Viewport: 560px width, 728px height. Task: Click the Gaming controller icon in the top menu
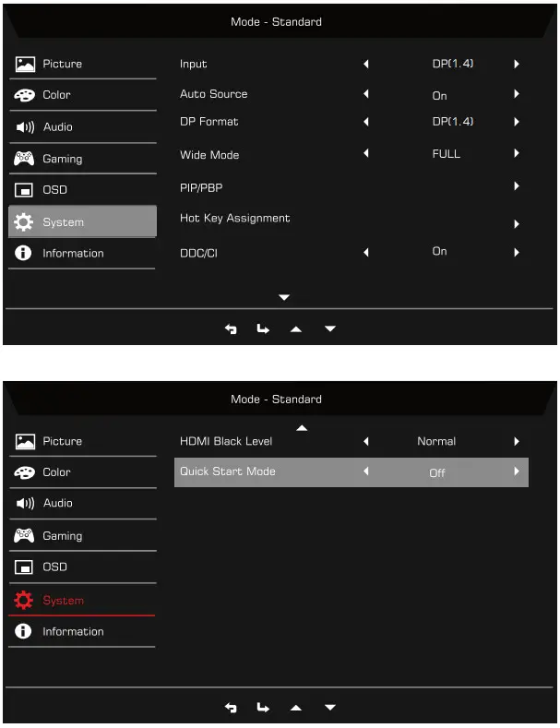click(x=24, y=159)
